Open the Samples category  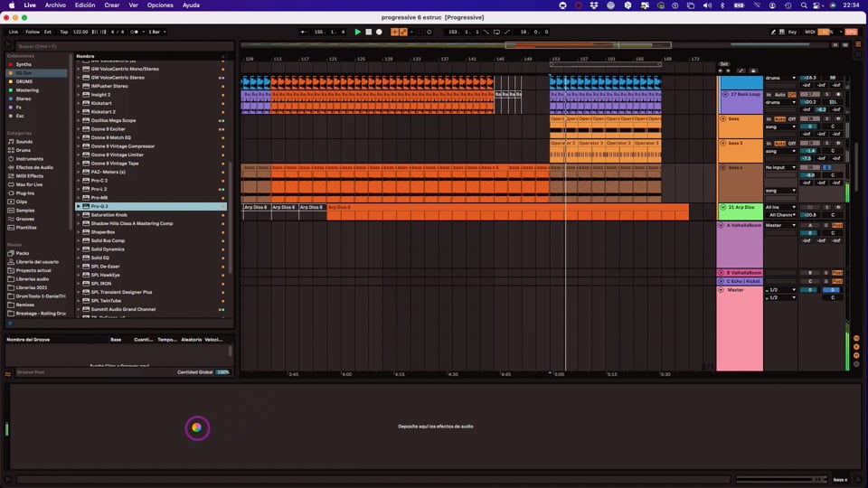pos(25,211)
